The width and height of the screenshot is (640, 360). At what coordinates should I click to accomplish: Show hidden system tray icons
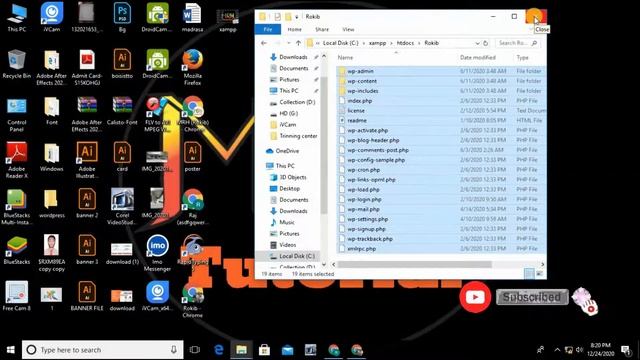point(557,350)
